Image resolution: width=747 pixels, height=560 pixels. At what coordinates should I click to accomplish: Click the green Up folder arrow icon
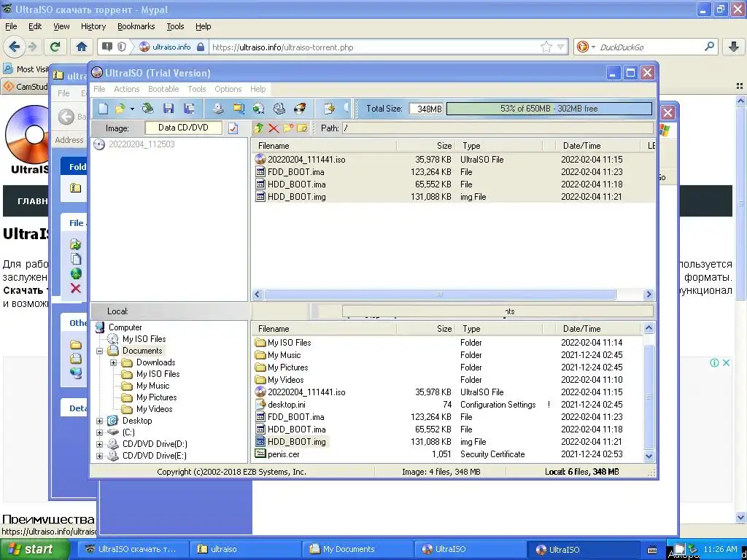point(259,128)
